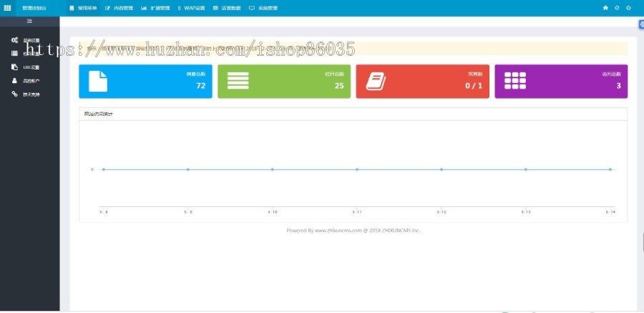Select the 常用菜单 top menu tab
Viewport: 644px width, 313px height.
[84, 8]
